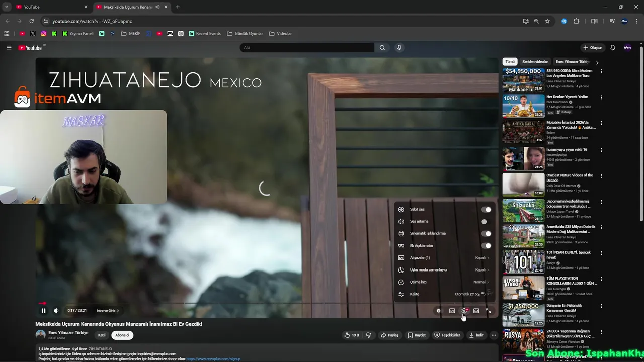Screen dimensions: 644x362
Task: Pause the video with the pause button
Action: pyautogui.click(x=43, y=311)
